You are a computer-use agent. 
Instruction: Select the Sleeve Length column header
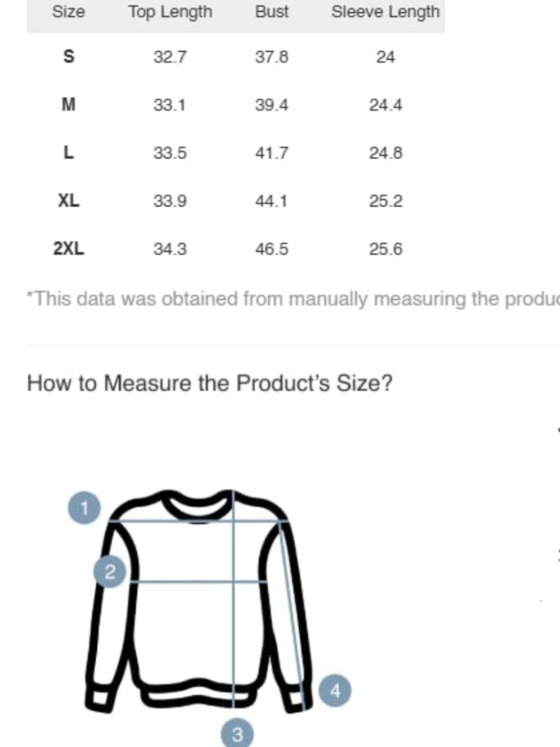[385, 12]
